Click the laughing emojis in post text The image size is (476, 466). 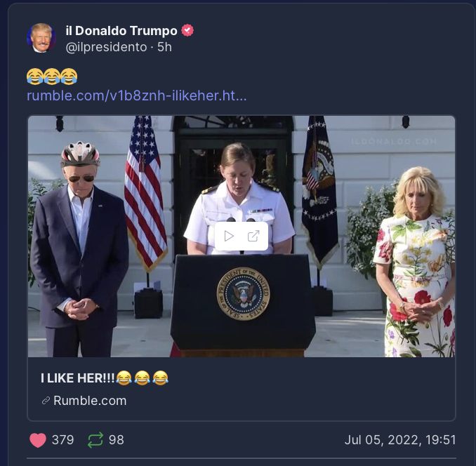tap(52, 76)
